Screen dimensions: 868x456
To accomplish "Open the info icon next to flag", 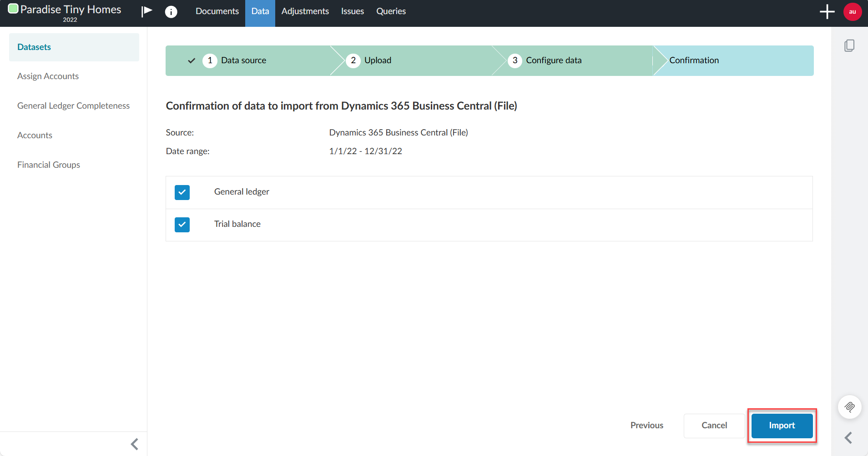I will 171,12.
